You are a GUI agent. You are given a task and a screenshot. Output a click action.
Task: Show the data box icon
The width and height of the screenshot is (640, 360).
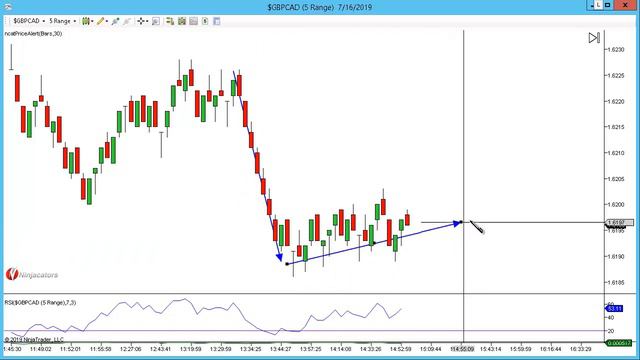(156, 21)
